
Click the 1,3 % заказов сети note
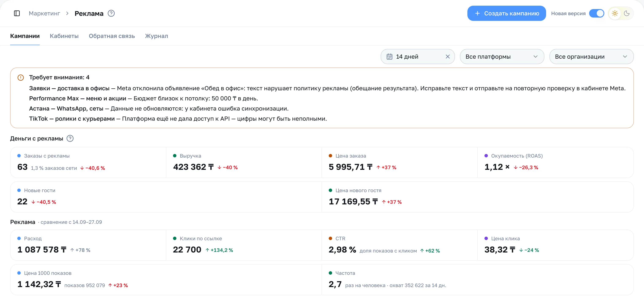[54, 168]
